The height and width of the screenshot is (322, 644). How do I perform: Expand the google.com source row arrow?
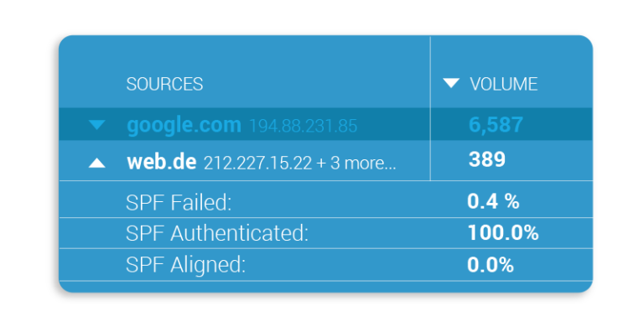[97, 125]
